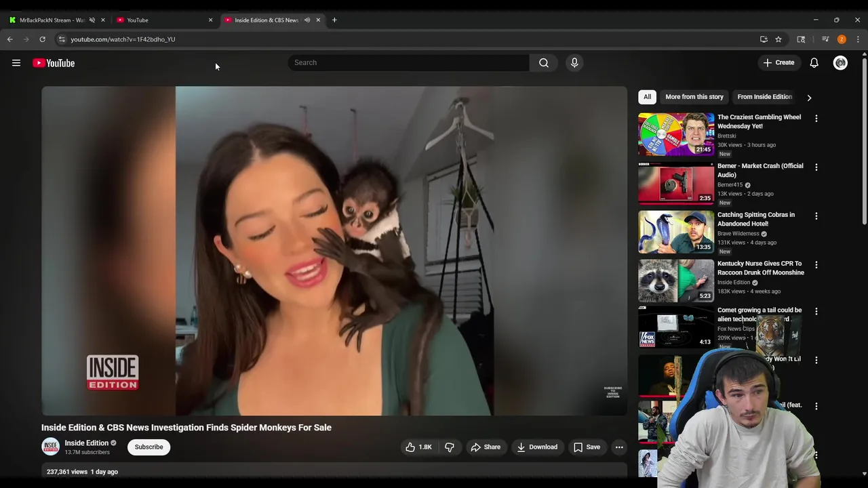Unmute the MrBackPackN Stream tab

click(x=92, y=20)
